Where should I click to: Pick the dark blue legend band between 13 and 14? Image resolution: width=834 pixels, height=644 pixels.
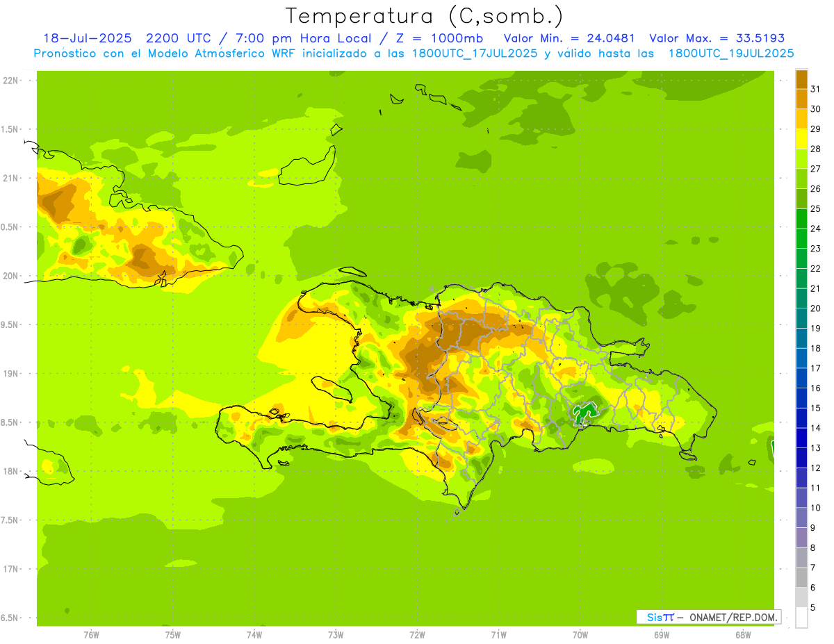coord(801,438)
